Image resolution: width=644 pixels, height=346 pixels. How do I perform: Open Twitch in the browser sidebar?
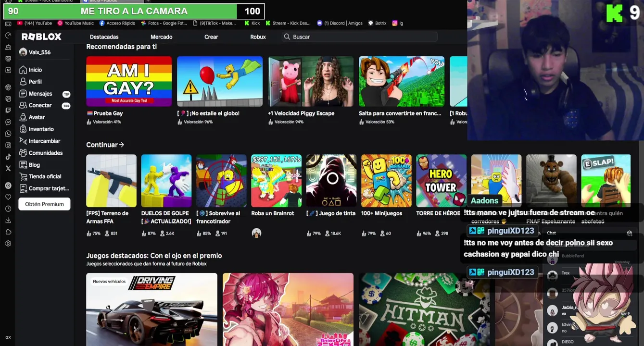8,110
